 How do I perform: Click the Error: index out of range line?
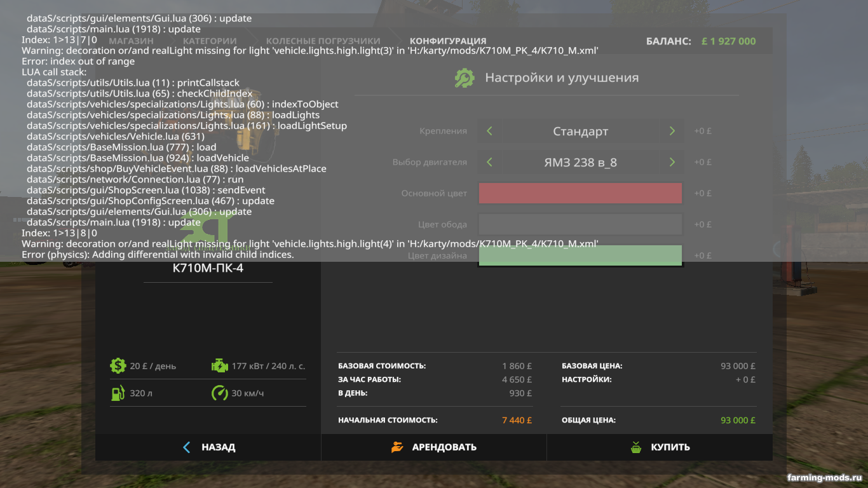pos(78,62)
